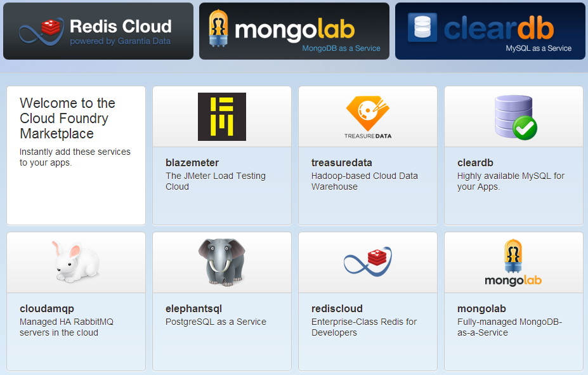Click the blazemeter yellow-and-black logo icon
This screenshot has width=588, height=375.
tap(221, 117)
